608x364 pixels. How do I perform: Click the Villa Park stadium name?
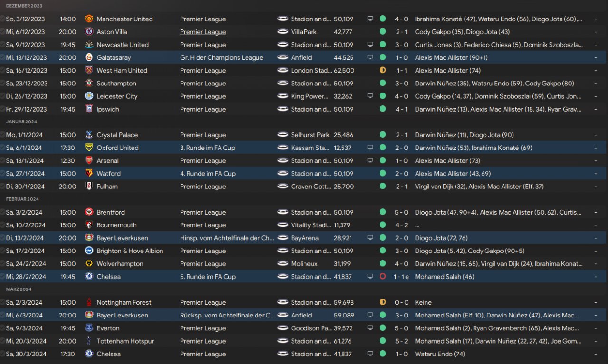pos(304,32)
